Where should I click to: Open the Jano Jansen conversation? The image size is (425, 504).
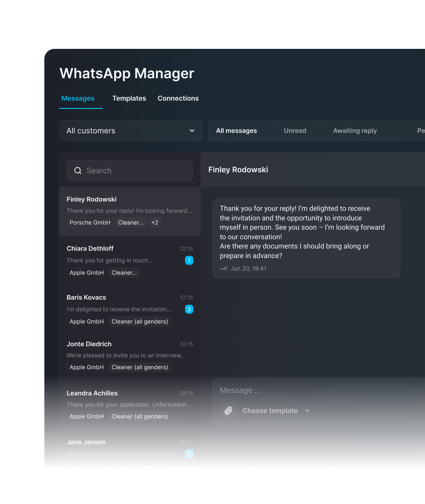click(x=130, y=450)
